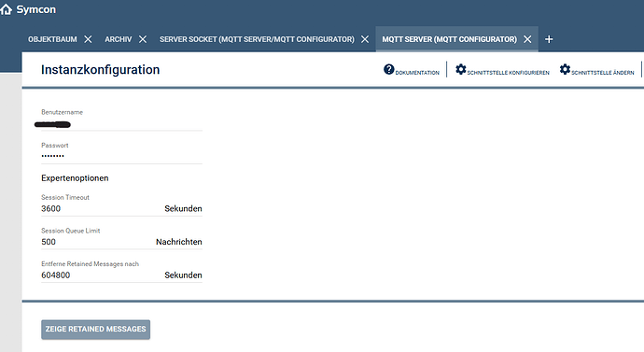Viewport: 644px width, 352px height.
Task: Close the MQTT Server tab
Action: tap(527, 39)
